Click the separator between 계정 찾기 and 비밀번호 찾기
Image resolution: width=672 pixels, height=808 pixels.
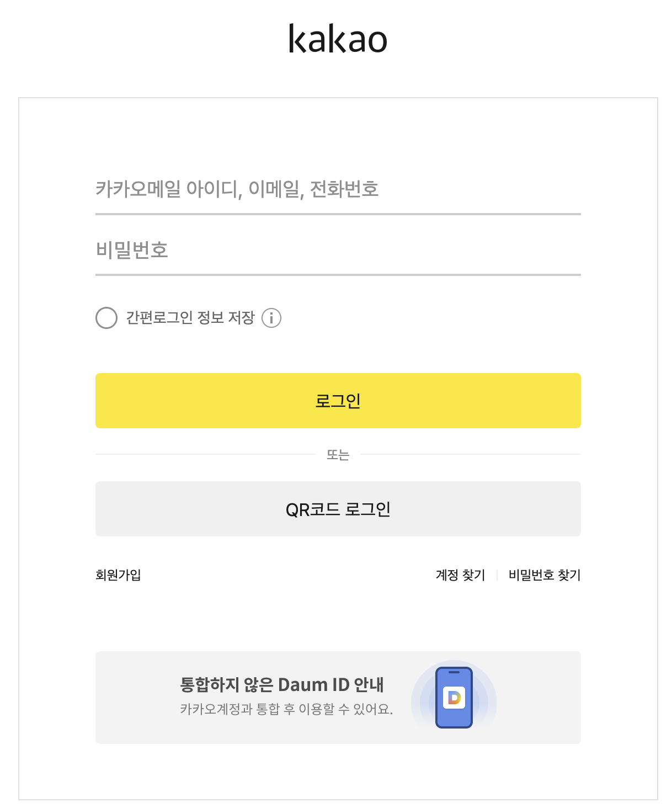[x=497, y=575]
